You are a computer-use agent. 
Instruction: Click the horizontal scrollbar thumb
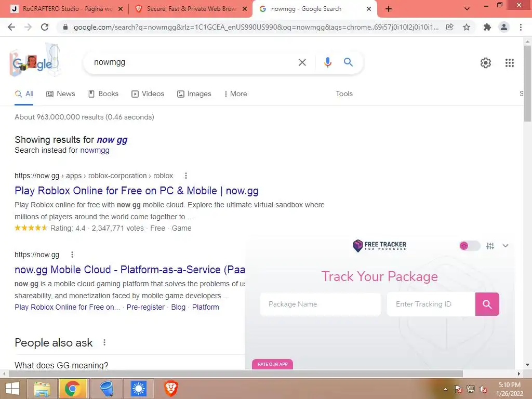point(236,374)
